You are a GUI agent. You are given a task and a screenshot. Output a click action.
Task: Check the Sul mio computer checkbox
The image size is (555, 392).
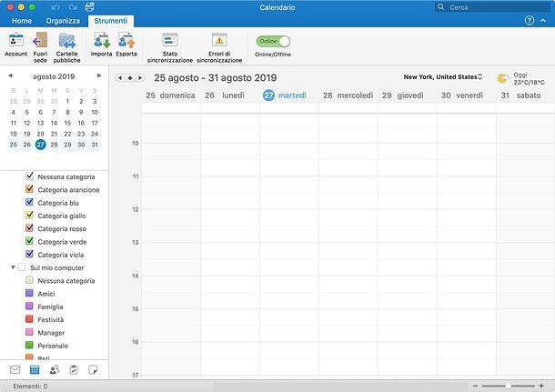point(22,267)
